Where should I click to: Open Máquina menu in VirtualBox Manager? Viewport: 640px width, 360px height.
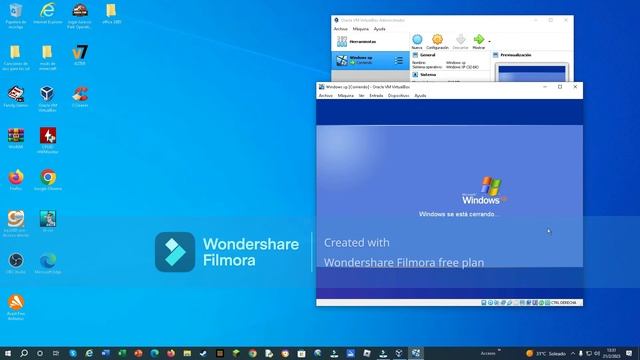tap(360, 29)
